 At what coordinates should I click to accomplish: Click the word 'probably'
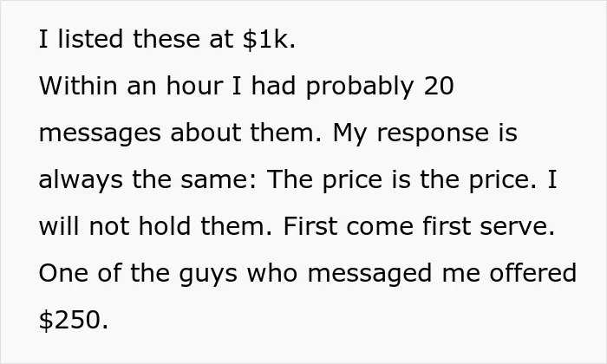[x=360, y=88]
